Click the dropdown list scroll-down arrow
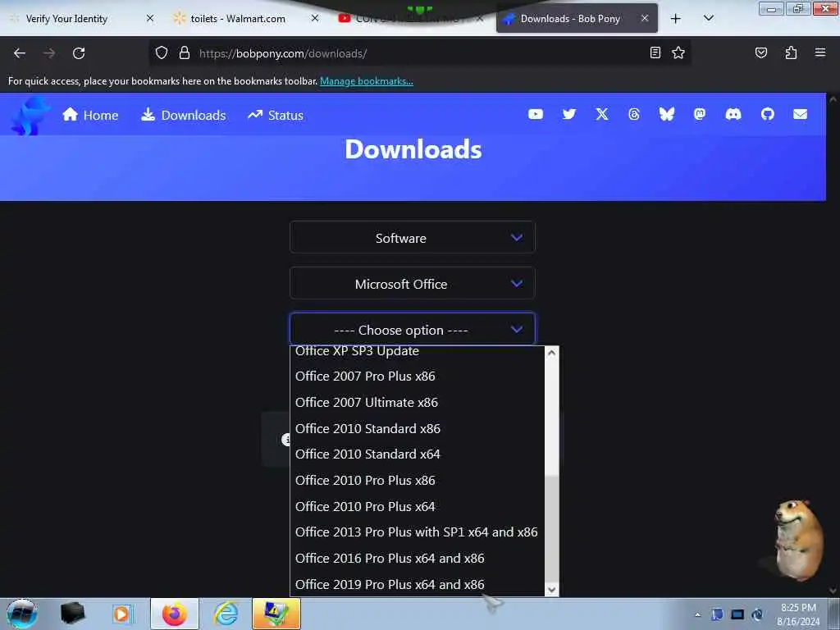Viewport: 840px width, 630px height. [x=552, y=589]
